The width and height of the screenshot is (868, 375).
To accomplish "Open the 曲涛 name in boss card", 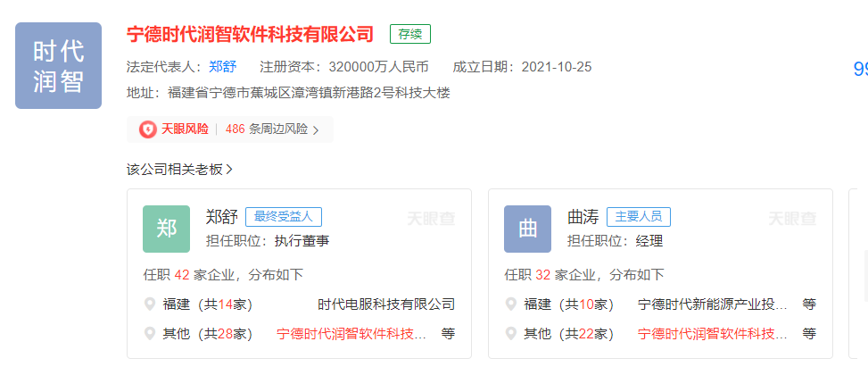I will click(x=583, y=217).
